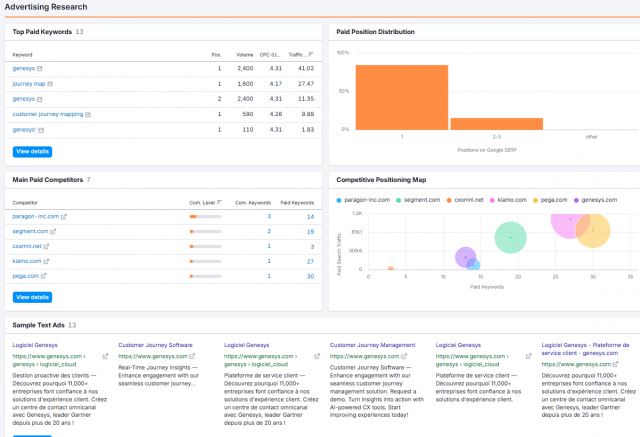Open external link icon of Customer Journey Software ad
This screenshot has height=437, width=640.
click(192, 356)
